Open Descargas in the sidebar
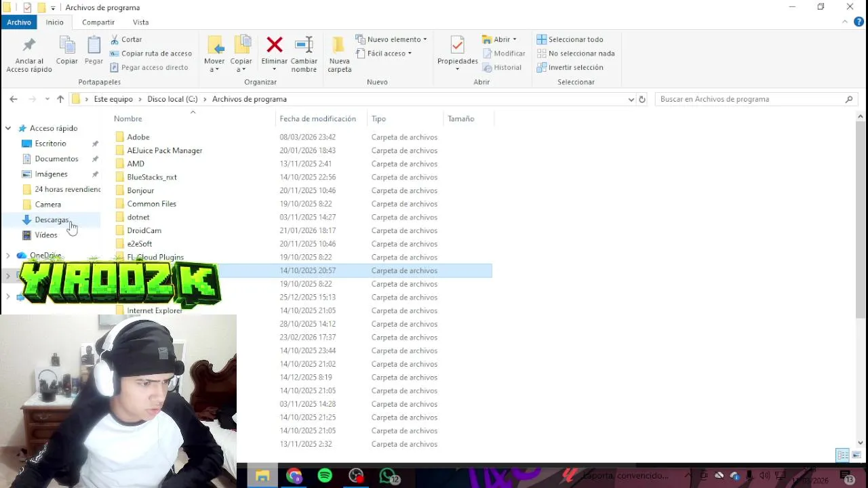868x488 pixels. pyautogui.click(x=52, y=220)
